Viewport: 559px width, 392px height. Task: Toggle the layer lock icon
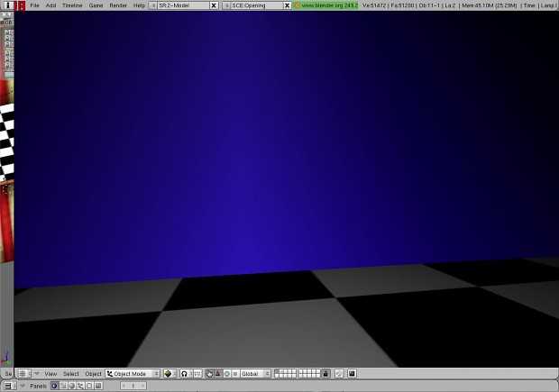click(x=325, y=373)
